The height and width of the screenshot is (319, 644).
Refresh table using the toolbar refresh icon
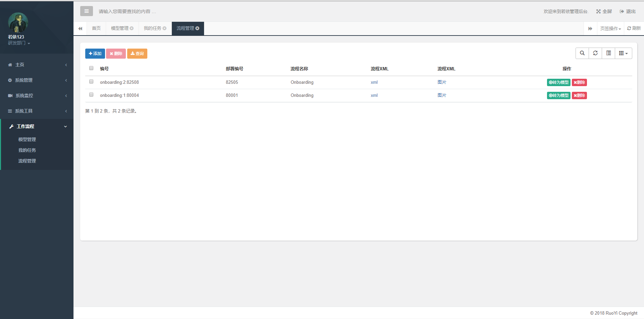595,53
